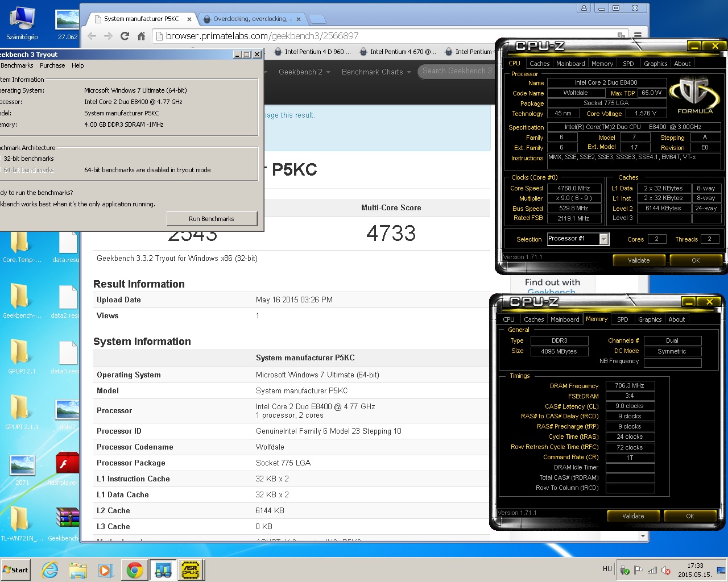Screen dimensions: 728x582
Task: Switch to CPU-Z in the taskbar
Action: coord(191,569)
